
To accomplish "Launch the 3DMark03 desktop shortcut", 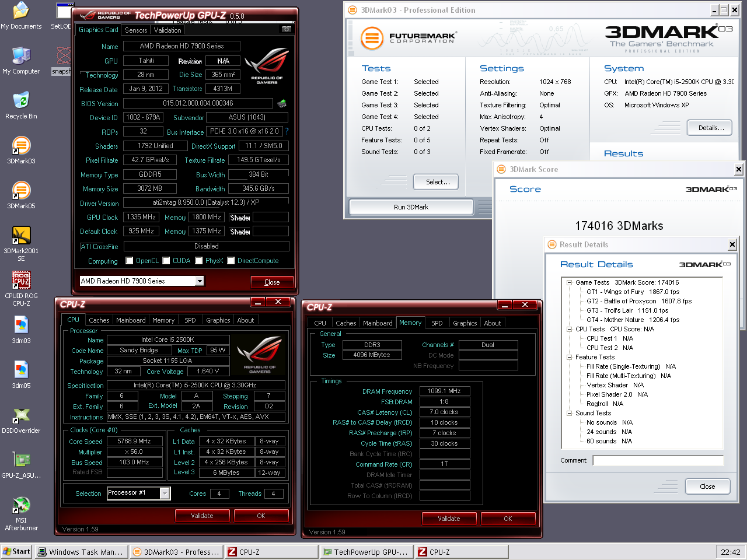I will pyautogui.click(x=21, y=150).
